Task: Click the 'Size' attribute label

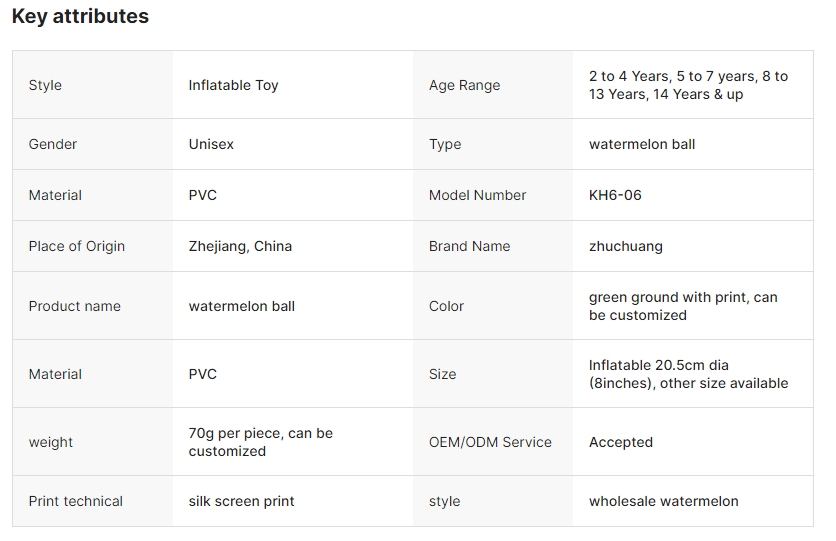Action: coord(442,374)
